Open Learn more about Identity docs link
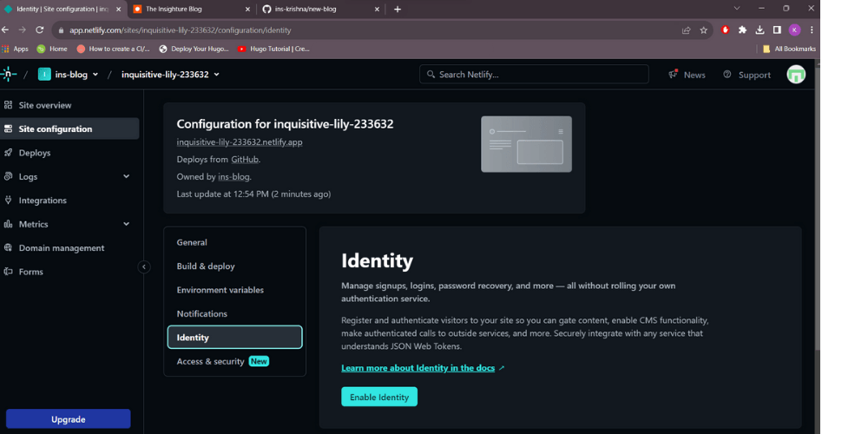The height and width of the screenshot is (434, 868). pyautogui.click(x=418, y=368)
